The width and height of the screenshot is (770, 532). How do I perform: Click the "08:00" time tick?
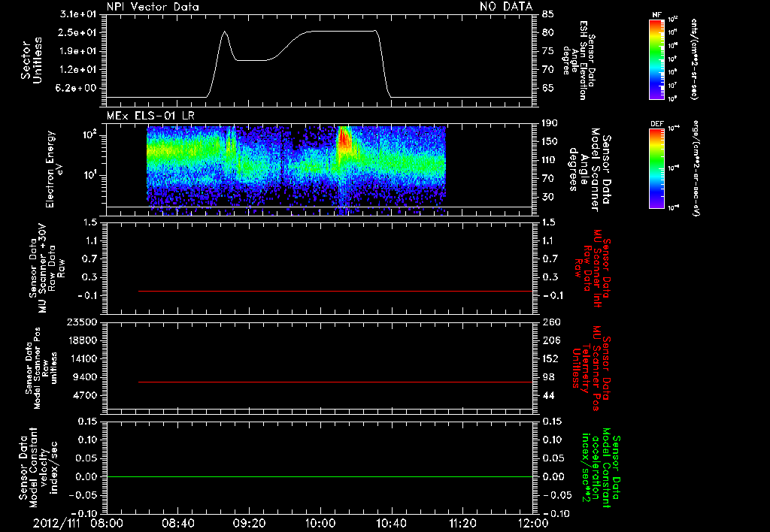107,524
